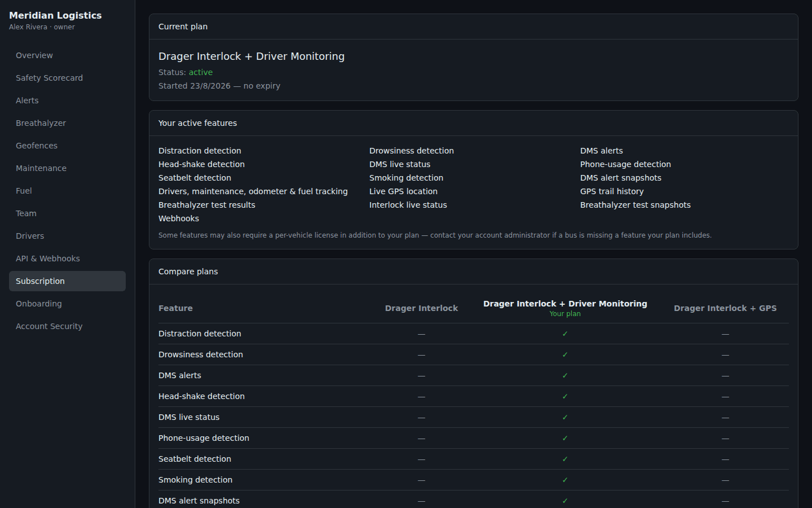Click the green 'Your plan' label
The height and width of the screenshot is (508, 812).
pos(565,314)
